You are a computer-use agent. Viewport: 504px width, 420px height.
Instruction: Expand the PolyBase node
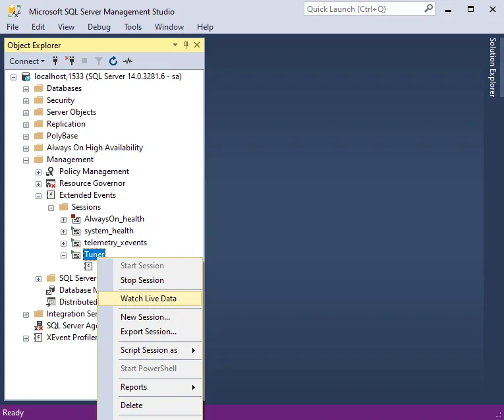[26, 136]
